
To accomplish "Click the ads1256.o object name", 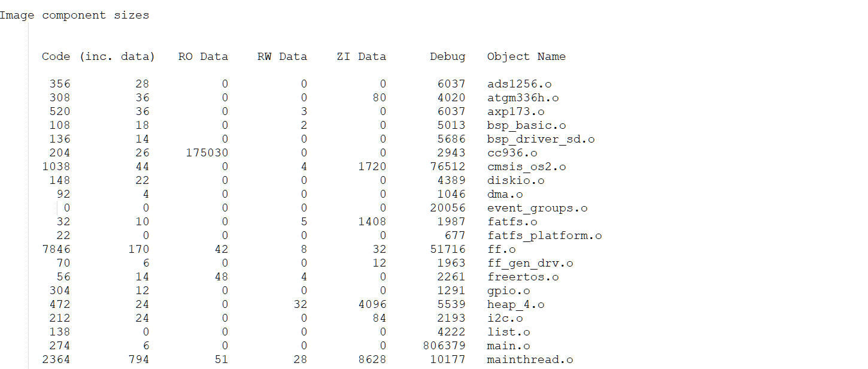I will coord(519,84).
